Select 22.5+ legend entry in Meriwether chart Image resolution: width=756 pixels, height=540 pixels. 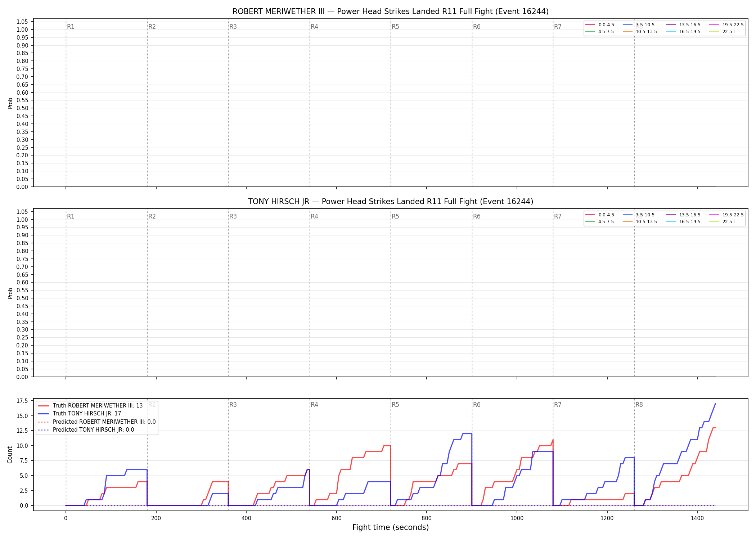point(723,32)
